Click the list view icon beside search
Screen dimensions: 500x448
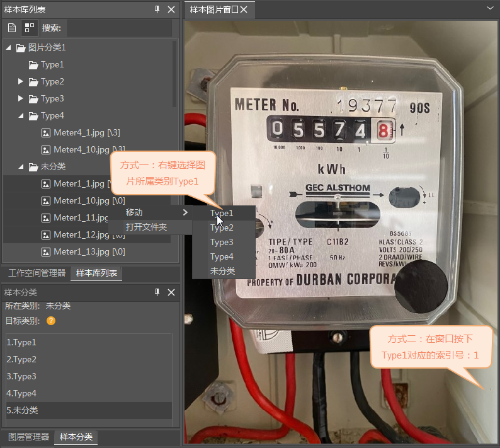tap(12, 28)
